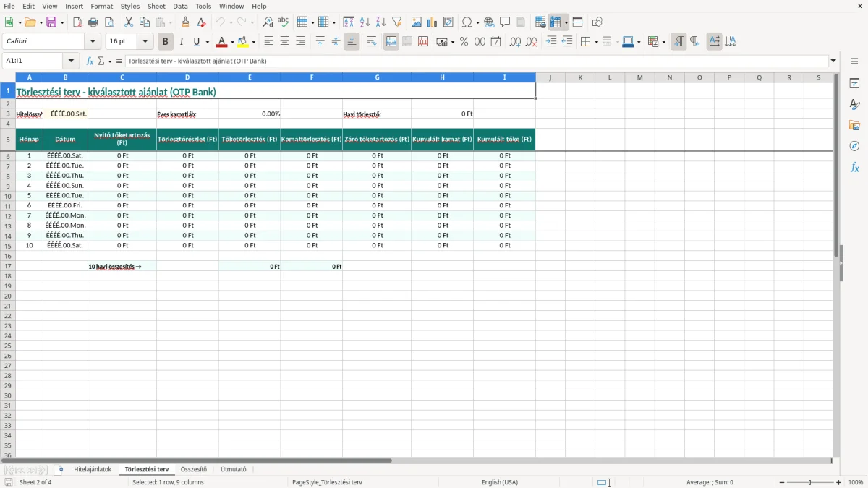Export directly as PDF
The width and height of the screenshot is (868, 488).
click(x=77, y=22)
